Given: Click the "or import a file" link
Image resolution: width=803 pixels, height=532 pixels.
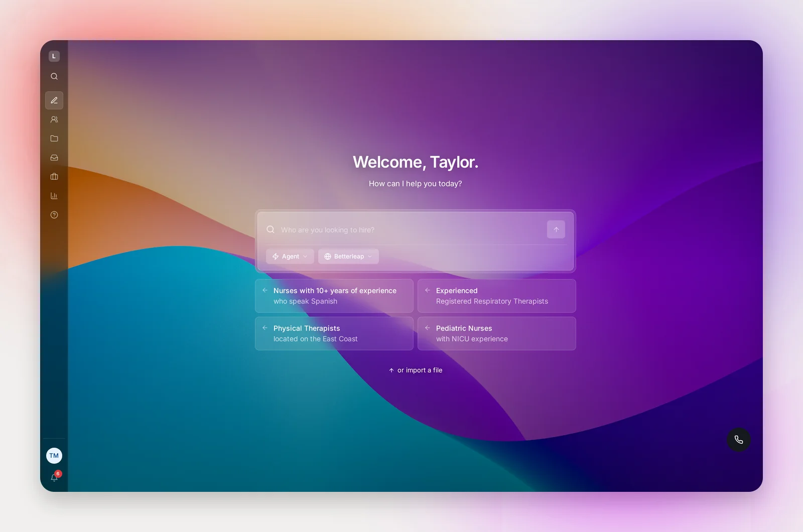Looking at the screenshot, I should coord(416,370).
